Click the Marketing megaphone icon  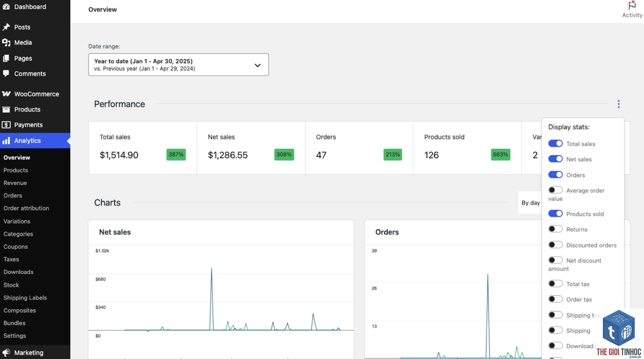(6, 352)
